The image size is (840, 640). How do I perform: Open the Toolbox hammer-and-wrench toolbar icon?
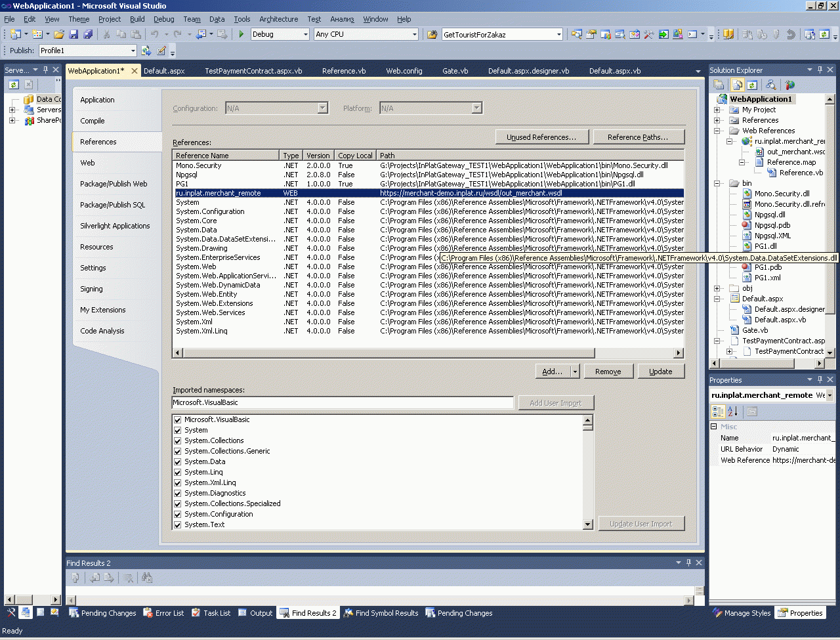tap(649, 34)
